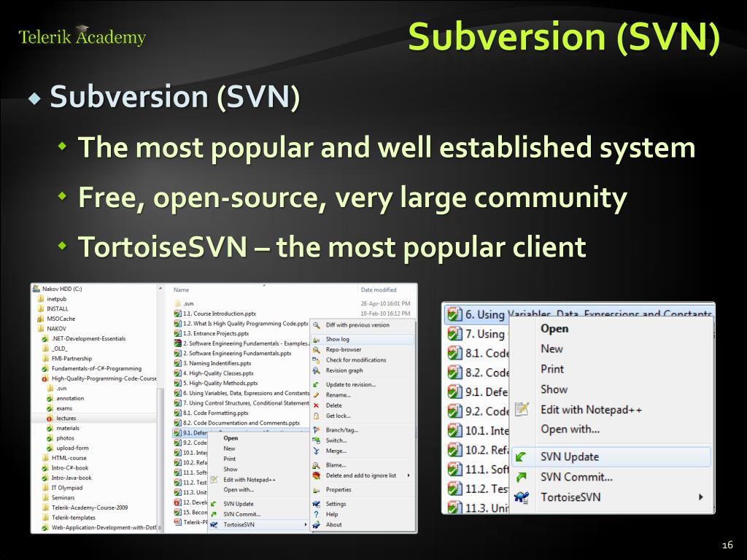747x560 pixels.
Task: Click the Telerik Academy logo
Action: point(82,36)
